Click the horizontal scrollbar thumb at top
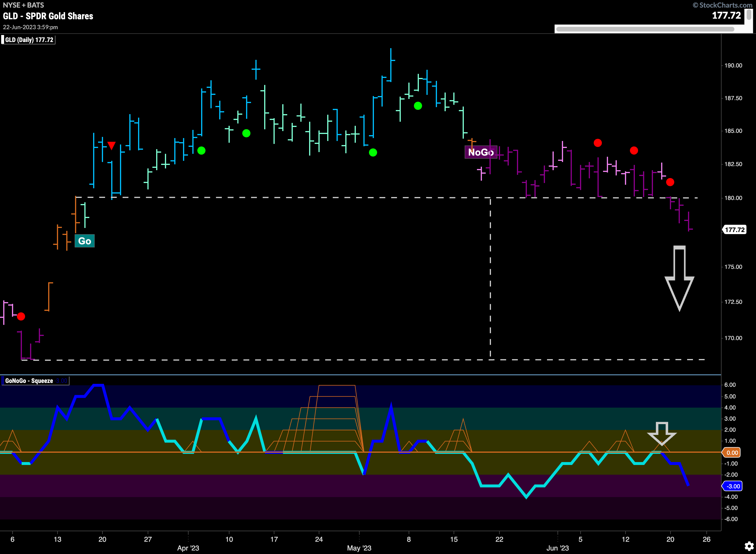756x554 pixels. click(645, 29)
